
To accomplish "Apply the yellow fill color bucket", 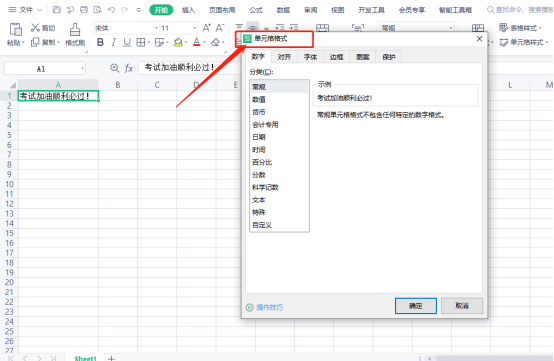I will pyautogui.click(x=178, y=42).
